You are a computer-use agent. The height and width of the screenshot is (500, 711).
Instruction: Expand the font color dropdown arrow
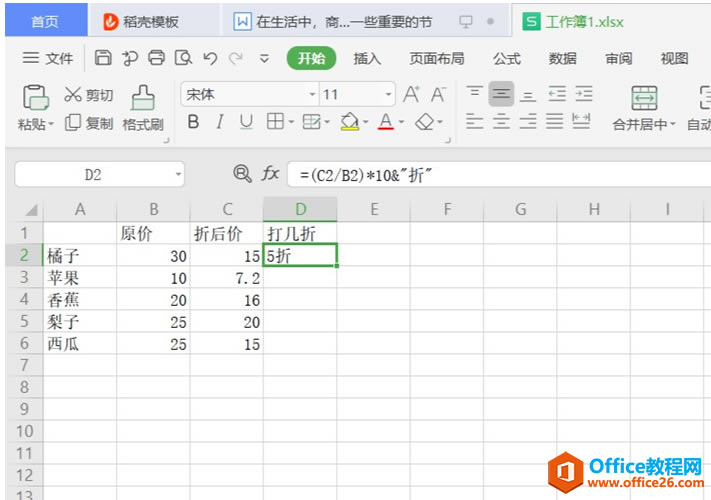[401, 122]
